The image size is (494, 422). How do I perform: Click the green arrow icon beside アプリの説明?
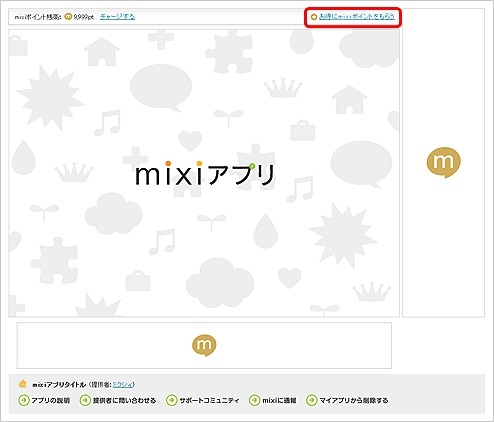pyautogui.click(x=24, y=400)
